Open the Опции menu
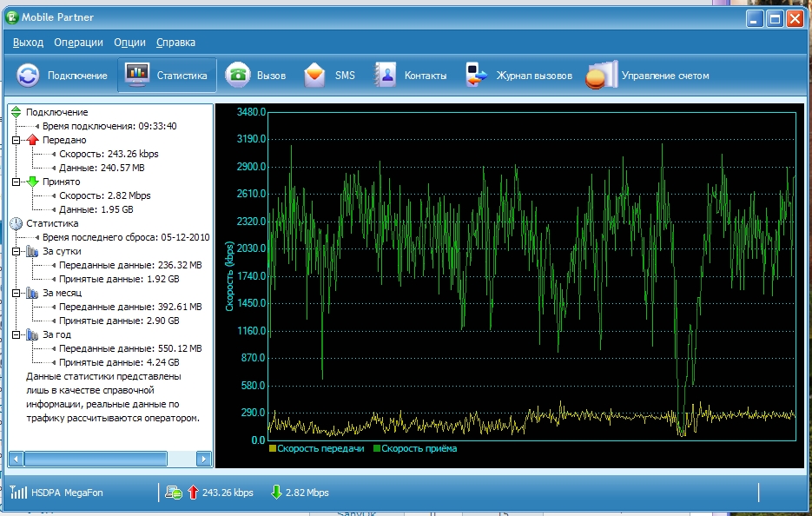This screenshot has width=812, height=516. tap(129, 43)
